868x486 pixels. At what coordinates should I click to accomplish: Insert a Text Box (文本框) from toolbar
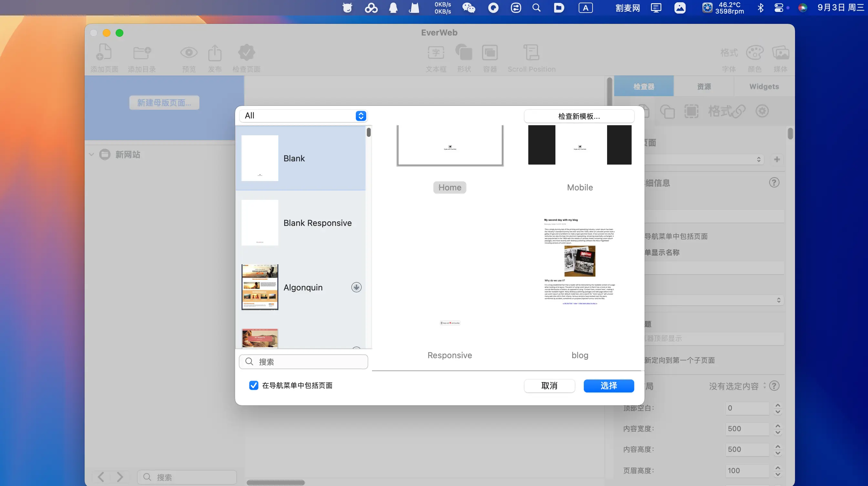coord(436,53)
